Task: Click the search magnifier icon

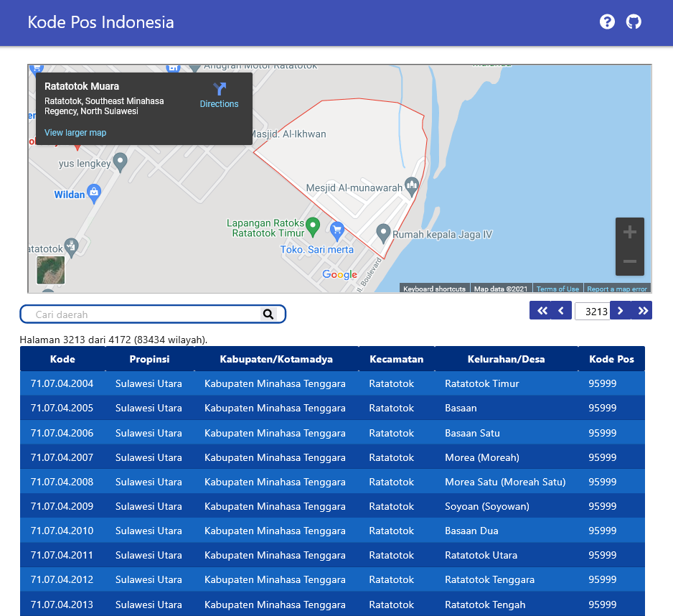Action: click(x=268, y=314)
